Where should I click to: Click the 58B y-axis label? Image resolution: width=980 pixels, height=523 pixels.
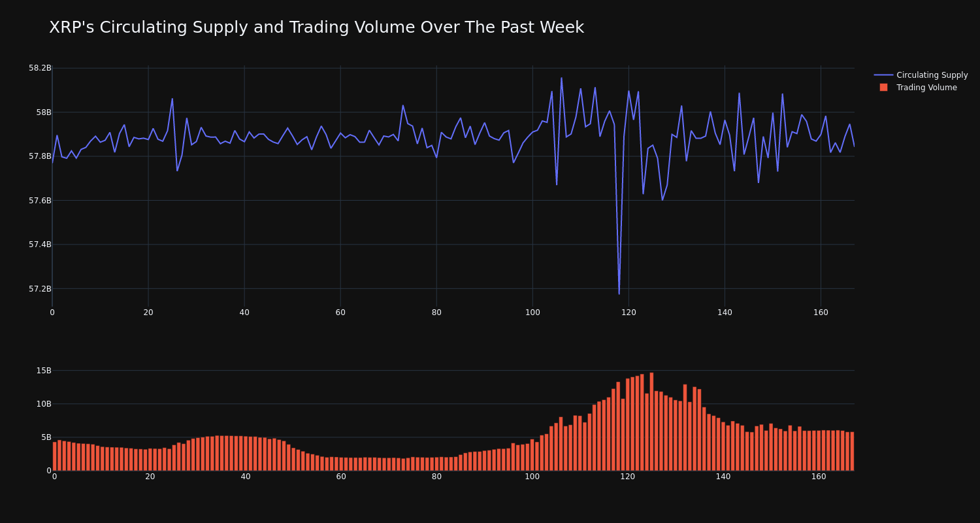tap(44, 112)
